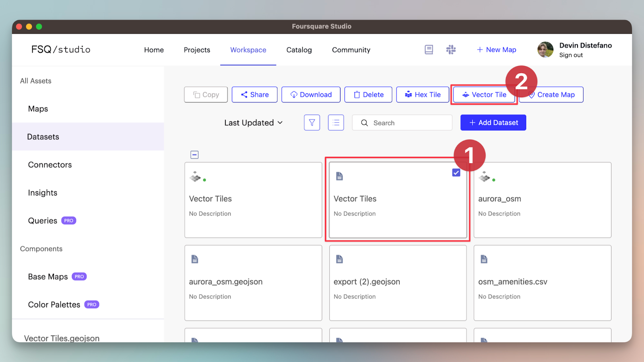
Task: Open the first Vector Tiles dataset card
Action: click(253, 200)
